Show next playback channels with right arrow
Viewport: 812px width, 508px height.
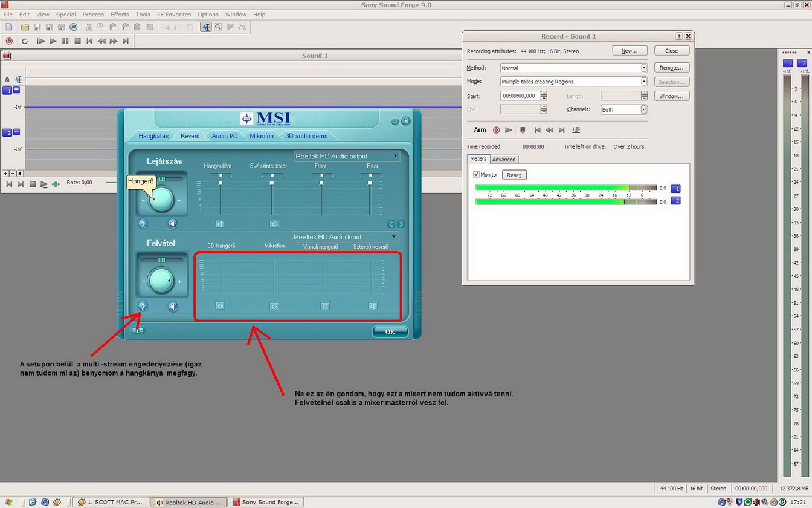(x=401, y=224)
